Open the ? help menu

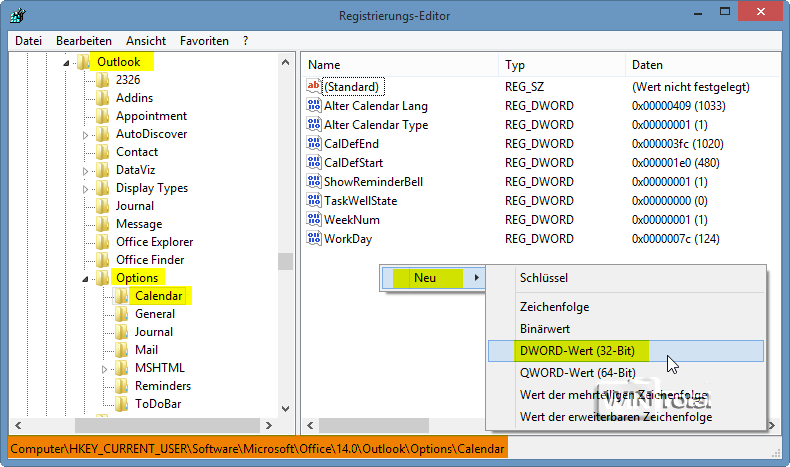[x=245, y=41]
